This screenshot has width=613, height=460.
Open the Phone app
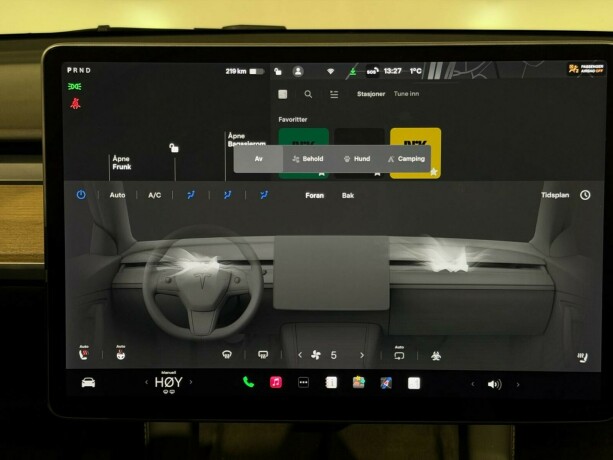pyautogui.click(x=248, y=382)
